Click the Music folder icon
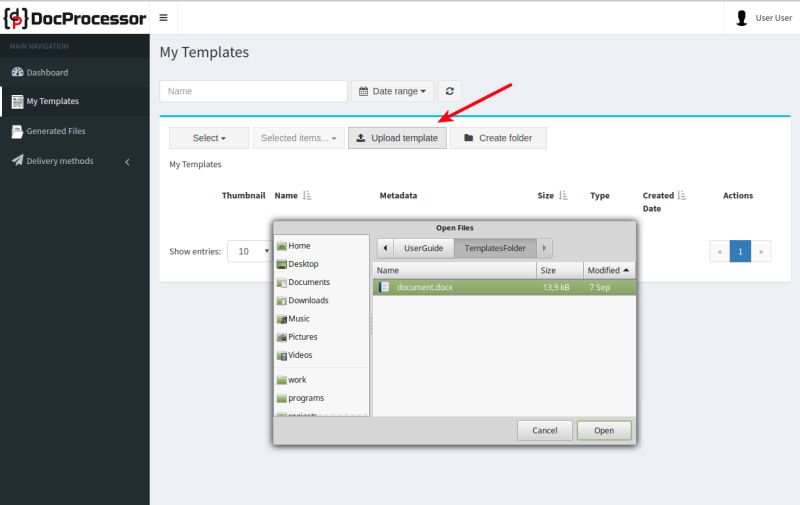 pyautogui.click(x=282, y=319)
